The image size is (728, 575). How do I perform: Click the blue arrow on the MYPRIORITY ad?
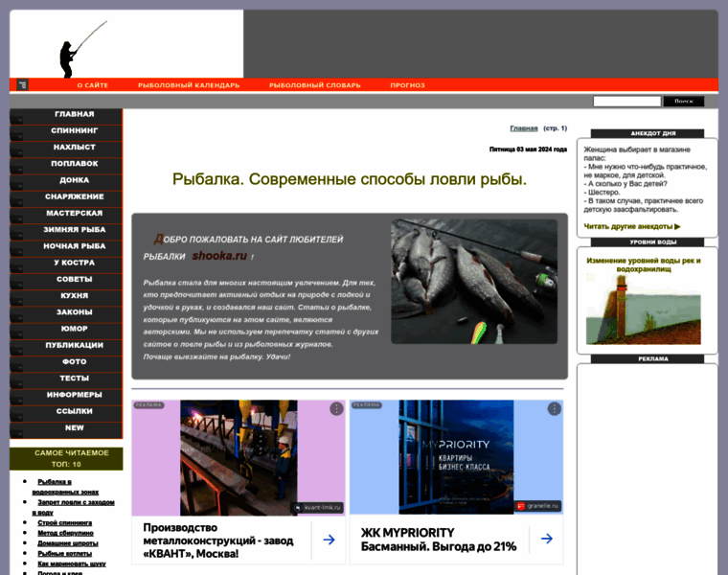(546, 539)
